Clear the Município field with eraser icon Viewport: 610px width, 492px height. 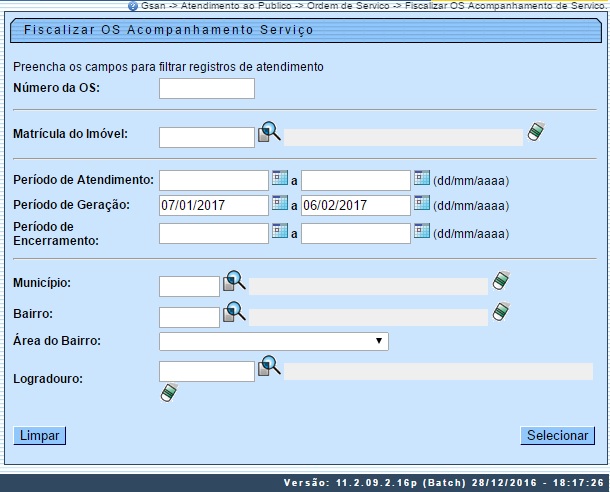[x=501, y=280]
